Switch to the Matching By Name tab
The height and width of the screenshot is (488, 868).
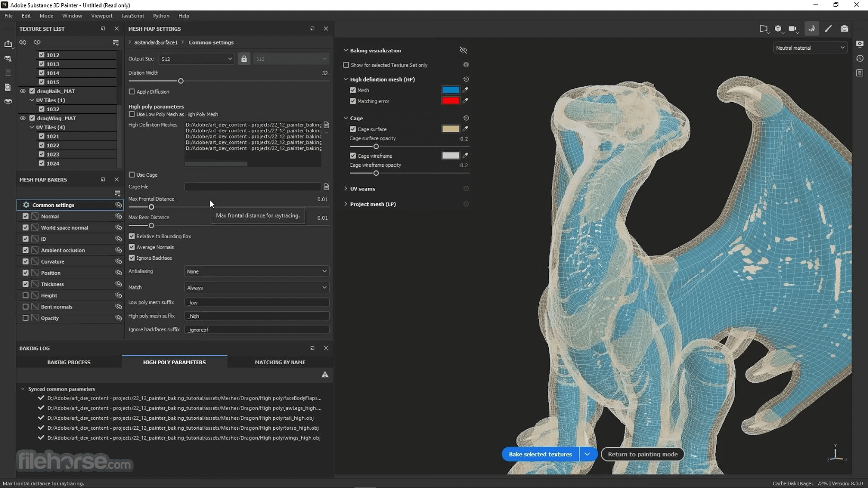[x=280, y=362]
